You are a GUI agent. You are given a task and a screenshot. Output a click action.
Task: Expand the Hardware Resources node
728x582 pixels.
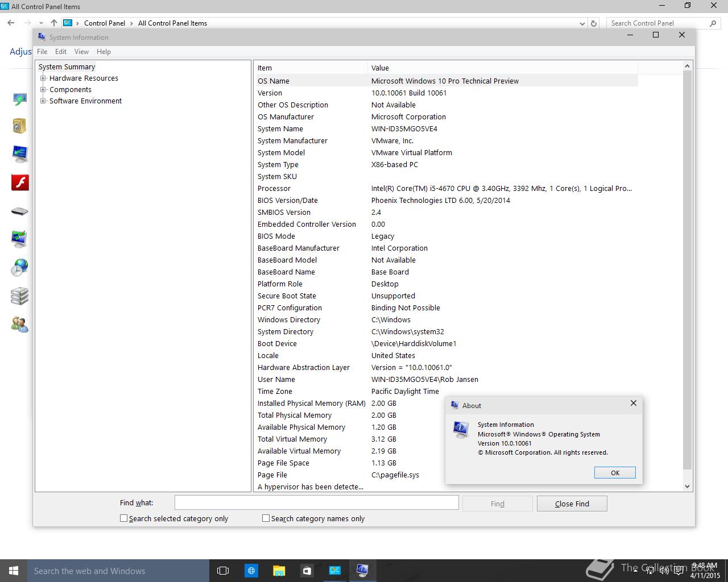coord(43,78)
